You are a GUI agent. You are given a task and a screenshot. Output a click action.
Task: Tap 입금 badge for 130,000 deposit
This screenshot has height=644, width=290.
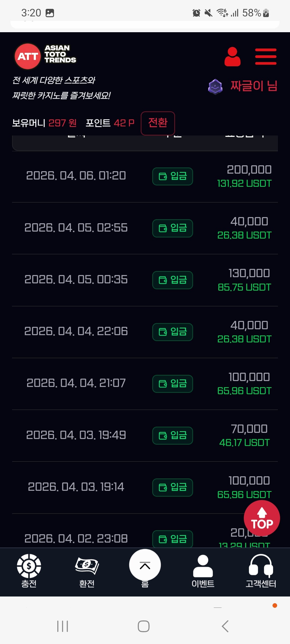pyautogui.click(x=172, y=280)
